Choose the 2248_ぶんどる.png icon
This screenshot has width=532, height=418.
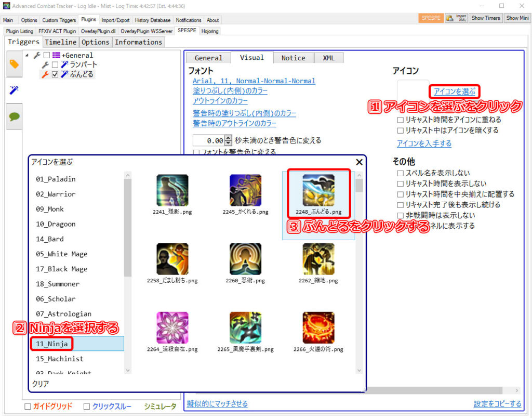tap(318, 190)
